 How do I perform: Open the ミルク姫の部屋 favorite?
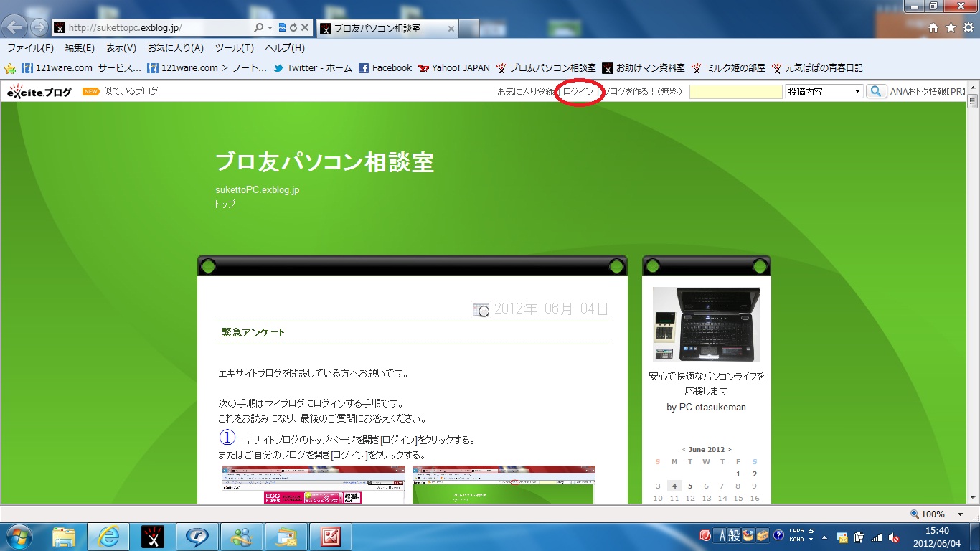(728, 68)
